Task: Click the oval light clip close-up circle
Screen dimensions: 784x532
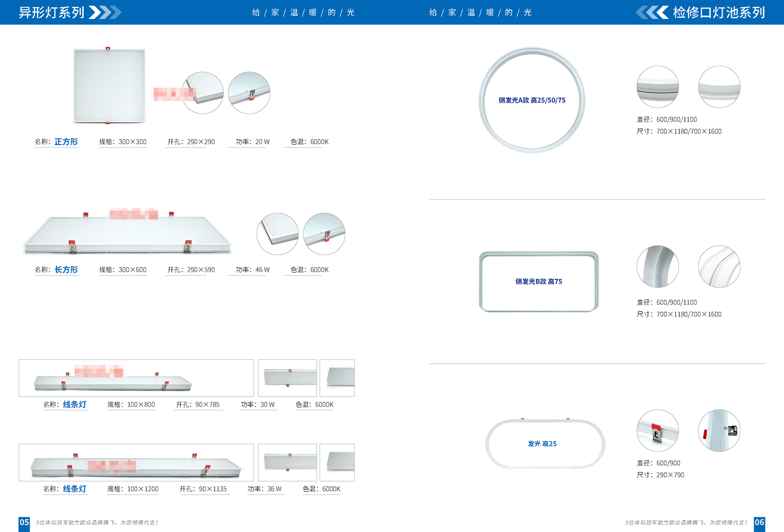Action: [658, 430]
